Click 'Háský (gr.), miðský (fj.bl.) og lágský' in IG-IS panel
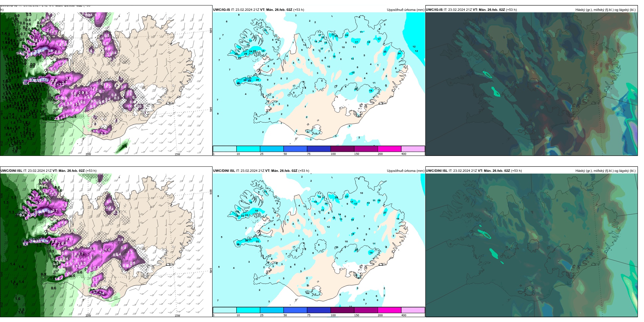 point(602,10)
